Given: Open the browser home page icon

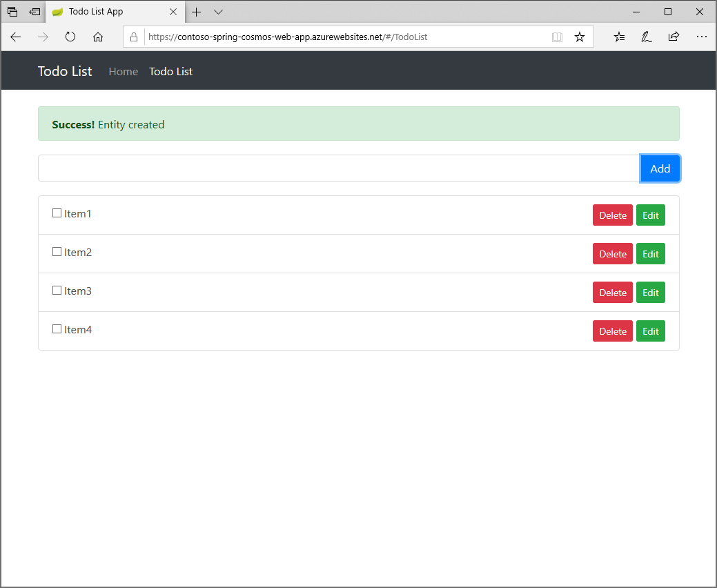Looking at the screenshot, I should click(97, 37).
